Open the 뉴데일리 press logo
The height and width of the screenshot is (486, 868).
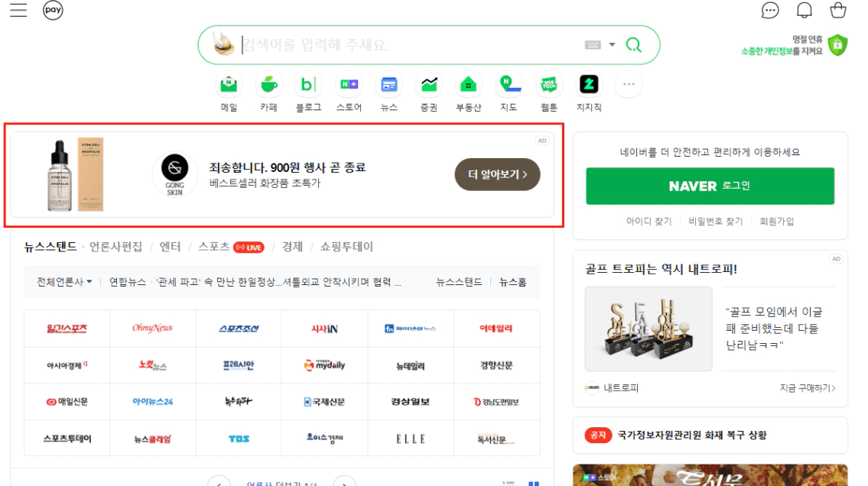point(410,365)
